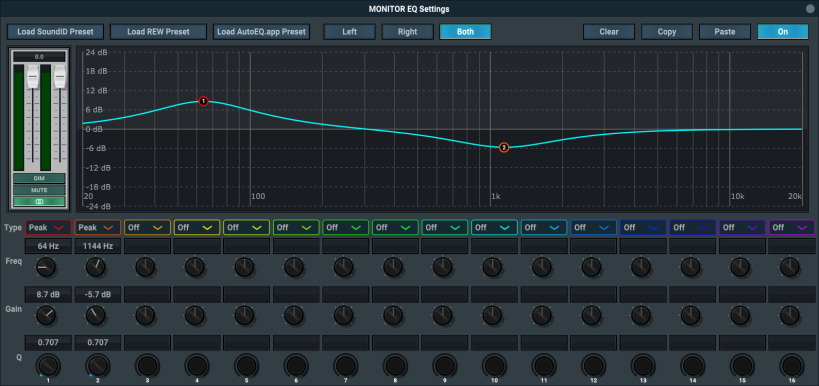Click the band 14 Q knob
This screenshot has width=819, height=386.
pyautogui.click(x=692, y=365)
